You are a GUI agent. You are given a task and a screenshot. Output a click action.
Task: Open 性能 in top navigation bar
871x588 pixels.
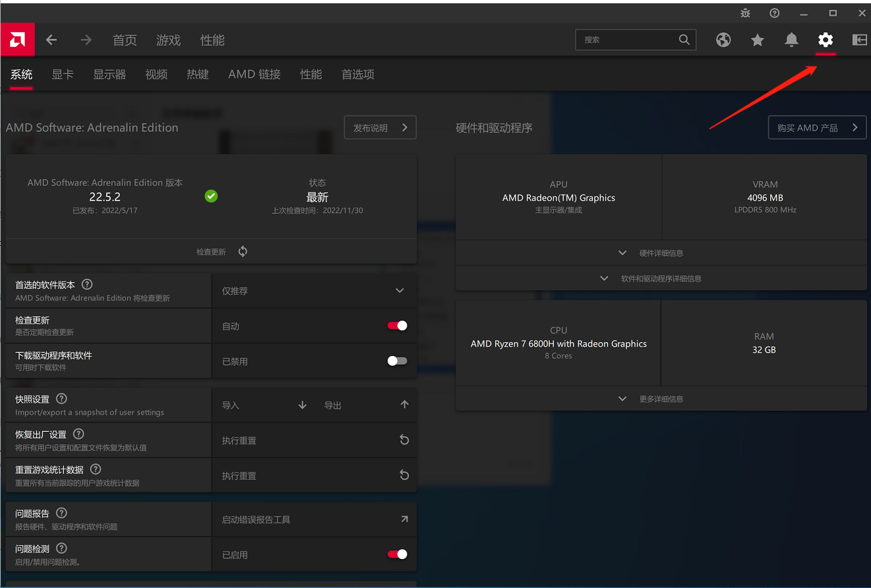tap(212, 40)
